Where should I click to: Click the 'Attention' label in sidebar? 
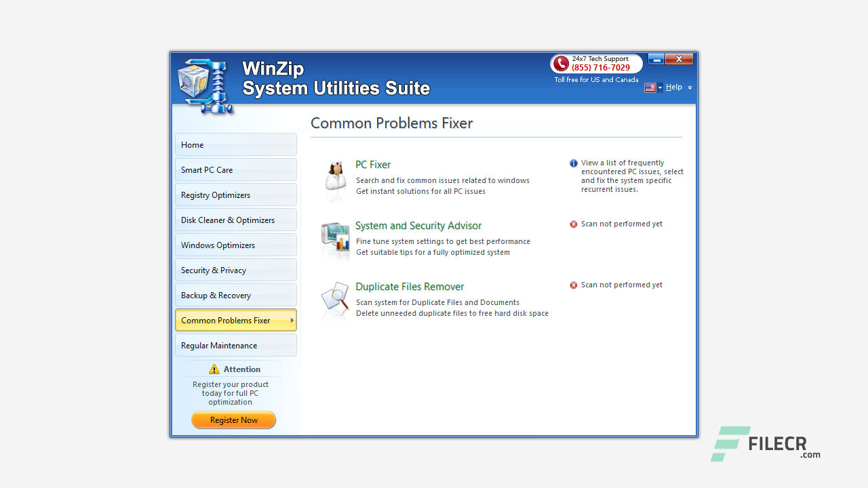coord(242,369)
